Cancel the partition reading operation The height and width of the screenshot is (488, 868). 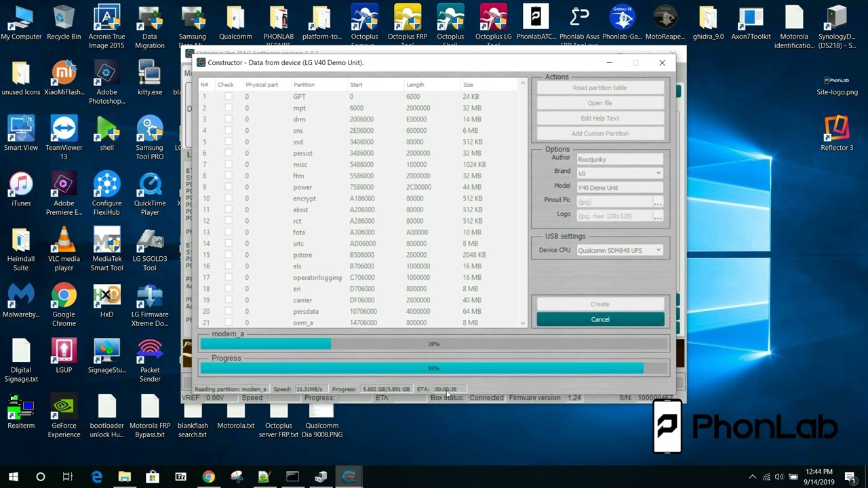pyautogui.click(x=600, y=319)
